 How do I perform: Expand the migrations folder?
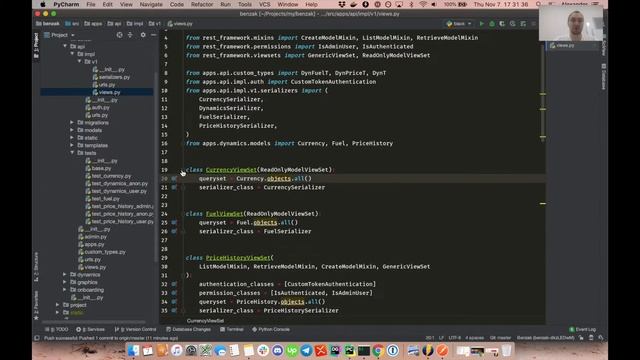[x=72, y=122]
